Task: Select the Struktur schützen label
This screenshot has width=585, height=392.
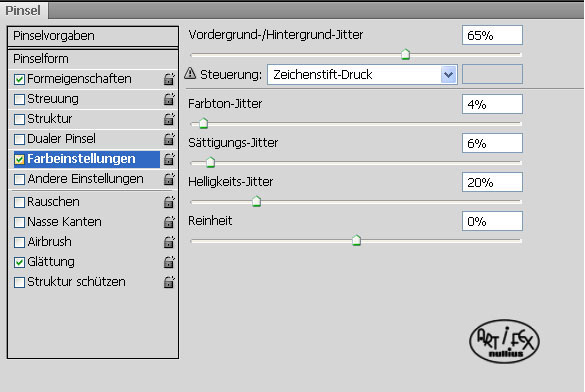Action: [x=76, y=282]
